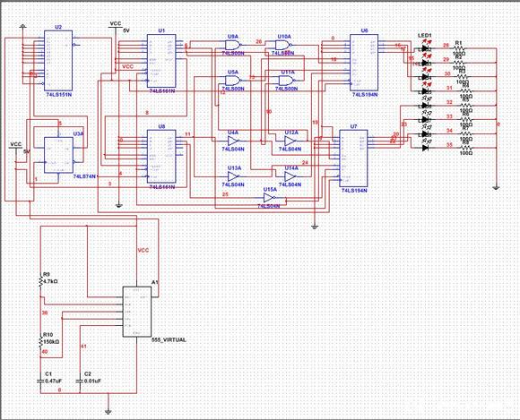The image size is (520, 420).
Task: Select the U8 counter chip
Action: click(x=161, y=157)
